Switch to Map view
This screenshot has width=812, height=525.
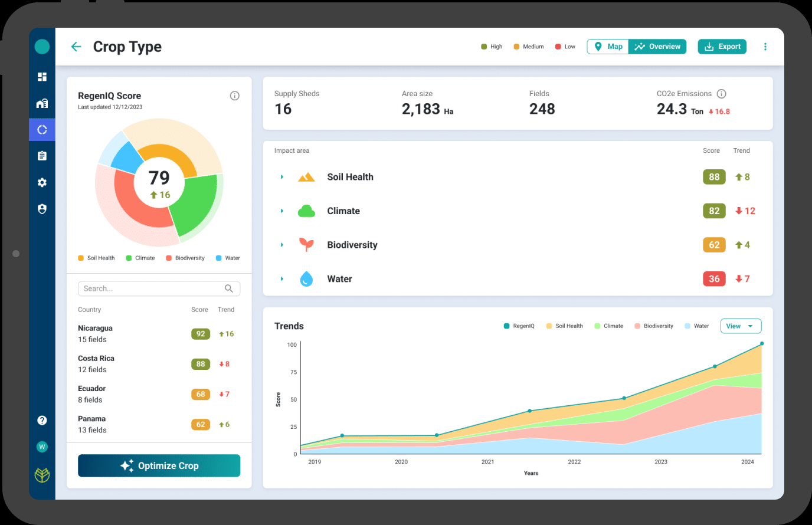pos(608,47)
